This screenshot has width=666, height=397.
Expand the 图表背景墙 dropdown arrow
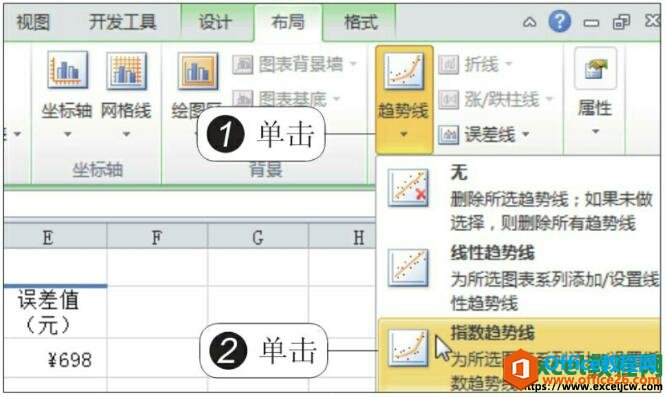coord(353,65)
